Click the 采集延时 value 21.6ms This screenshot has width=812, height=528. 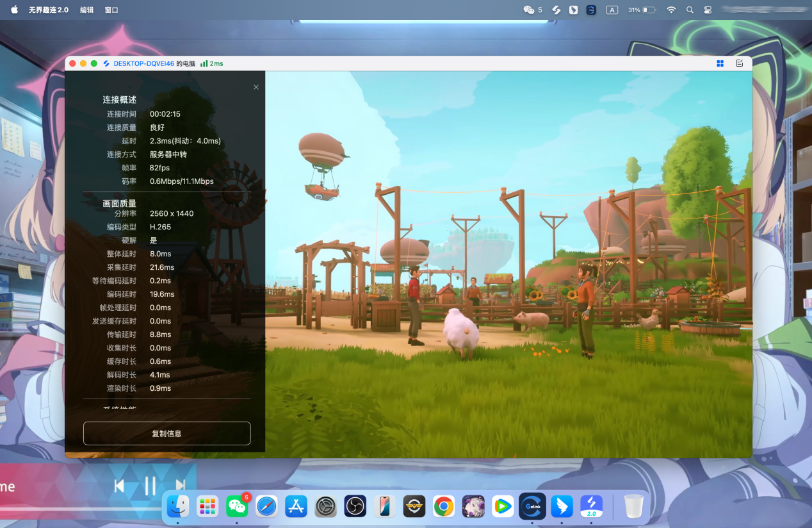(162, 267)
